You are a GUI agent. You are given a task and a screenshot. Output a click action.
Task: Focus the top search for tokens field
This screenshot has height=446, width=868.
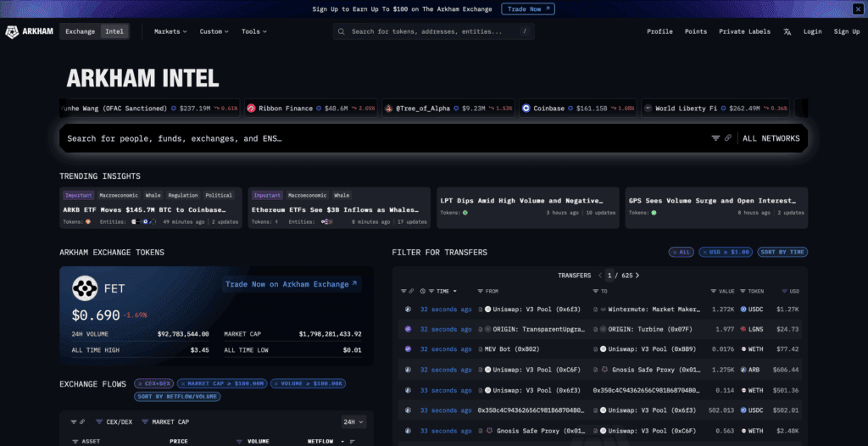point(433,31)
